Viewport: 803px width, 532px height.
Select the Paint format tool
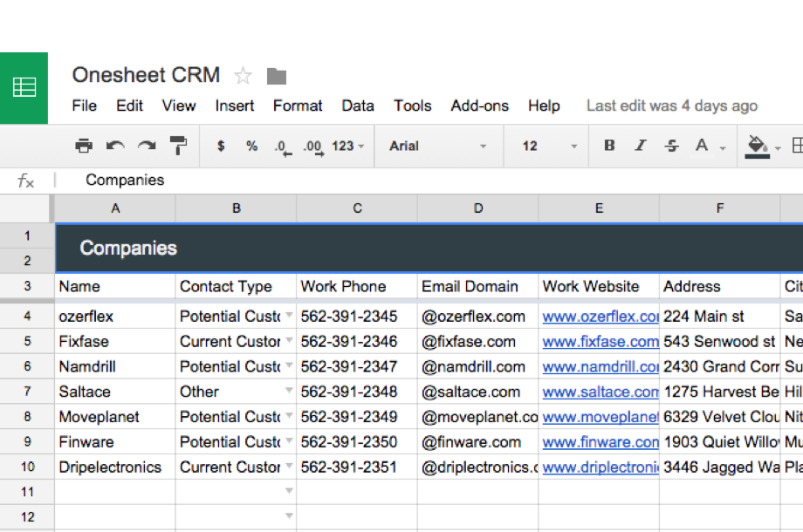point(176,146)
